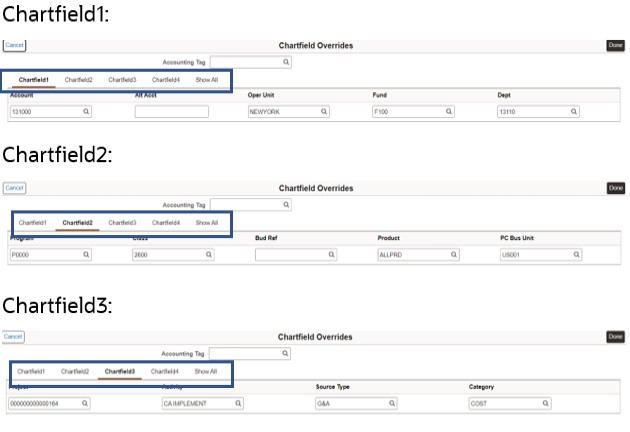630x432 pixels.
Task: Click the Fund field search icon
Action: click(x=449, y=112)
